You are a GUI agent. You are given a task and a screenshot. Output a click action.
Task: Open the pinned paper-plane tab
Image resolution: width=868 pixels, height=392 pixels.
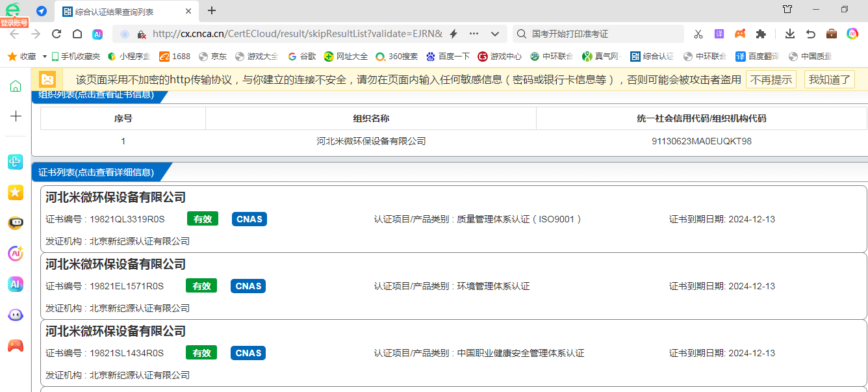(x=41, y=10)
